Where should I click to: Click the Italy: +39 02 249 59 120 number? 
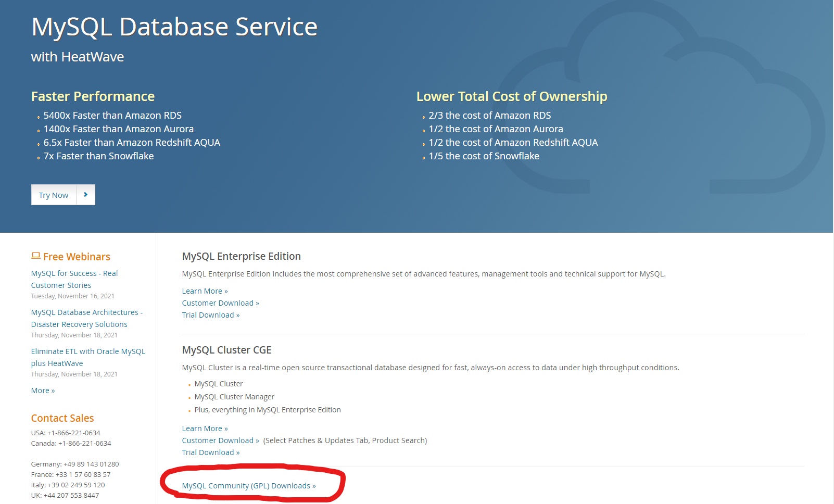tap(68, 485)
